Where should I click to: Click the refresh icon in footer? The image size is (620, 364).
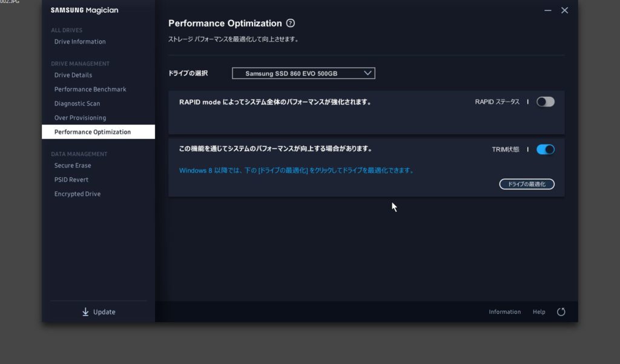pyautogui.click(x=561, y=312)
